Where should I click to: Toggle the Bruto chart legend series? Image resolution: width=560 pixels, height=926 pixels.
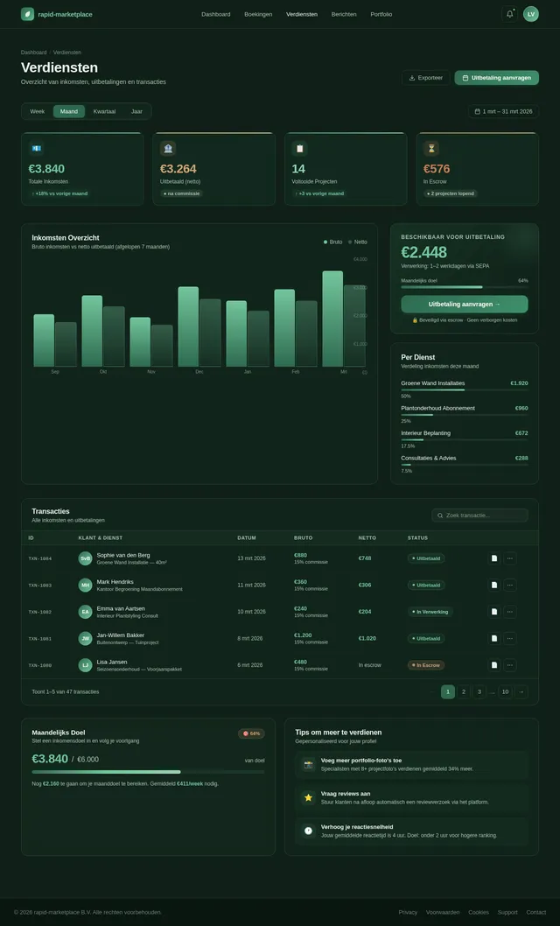pos(332,242)
